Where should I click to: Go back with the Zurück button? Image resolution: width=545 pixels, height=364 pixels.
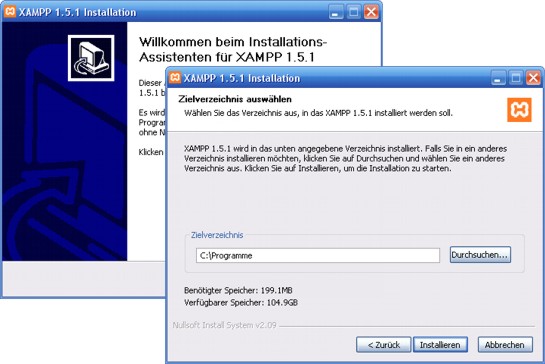[x=384, y=345]
